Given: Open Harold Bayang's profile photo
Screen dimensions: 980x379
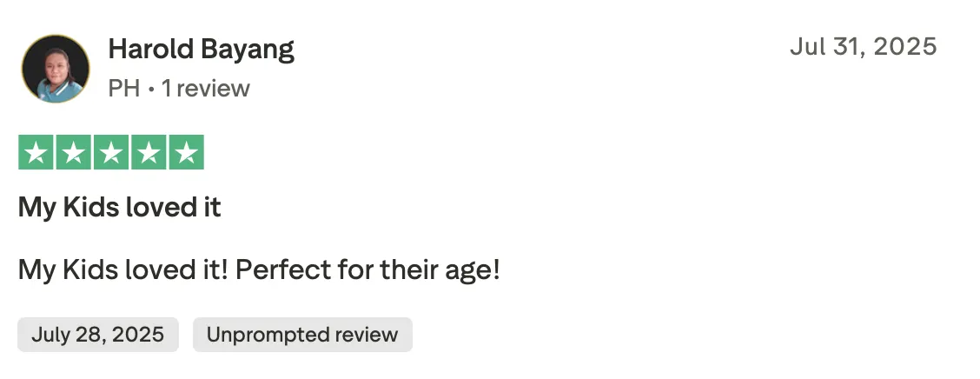Looking at the screenshot, I should pyautogui.click(x=56, y=69).
